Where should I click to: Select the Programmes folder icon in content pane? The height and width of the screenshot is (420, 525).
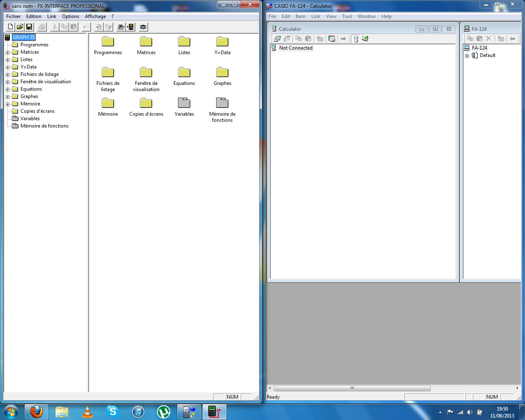(108, 41)
